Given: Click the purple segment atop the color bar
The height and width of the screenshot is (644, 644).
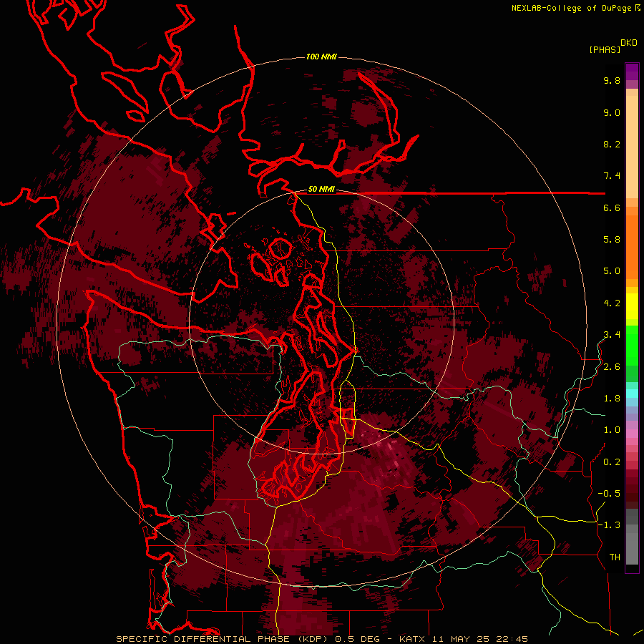Looking at the screenshot, I should (632, 72).
